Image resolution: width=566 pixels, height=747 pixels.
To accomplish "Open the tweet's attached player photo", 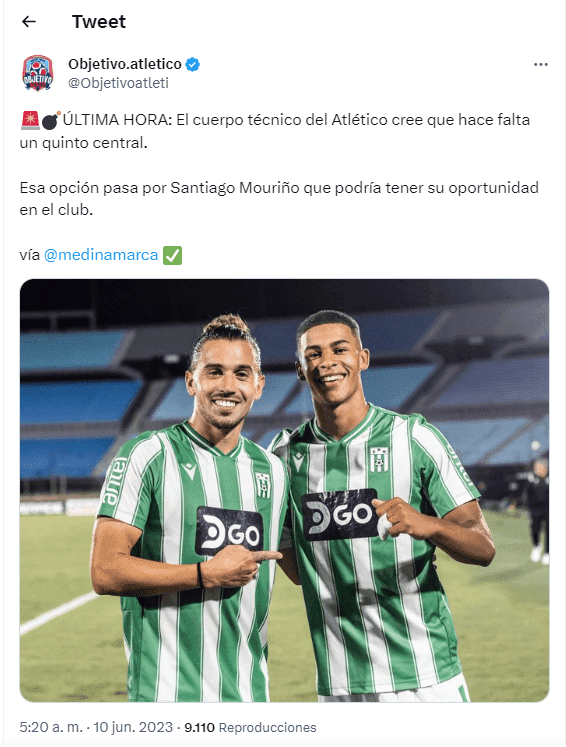I will click(x=284, y=490).
